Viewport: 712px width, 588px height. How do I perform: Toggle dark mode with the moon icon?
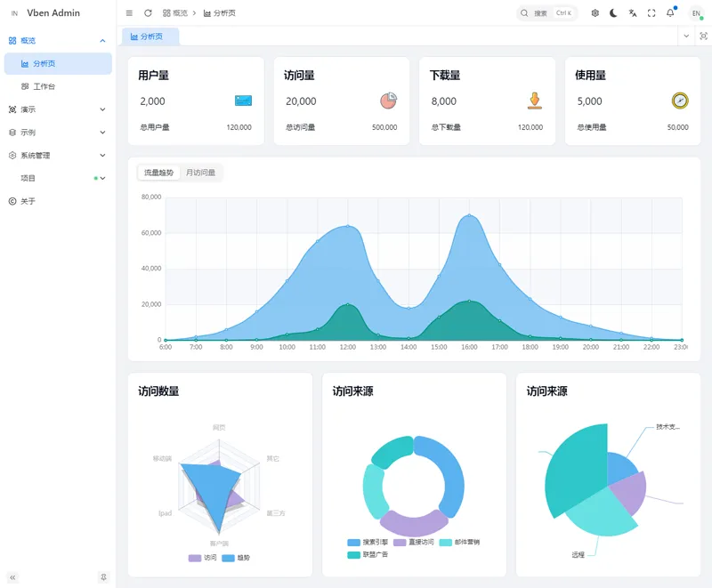coord(614,13)
